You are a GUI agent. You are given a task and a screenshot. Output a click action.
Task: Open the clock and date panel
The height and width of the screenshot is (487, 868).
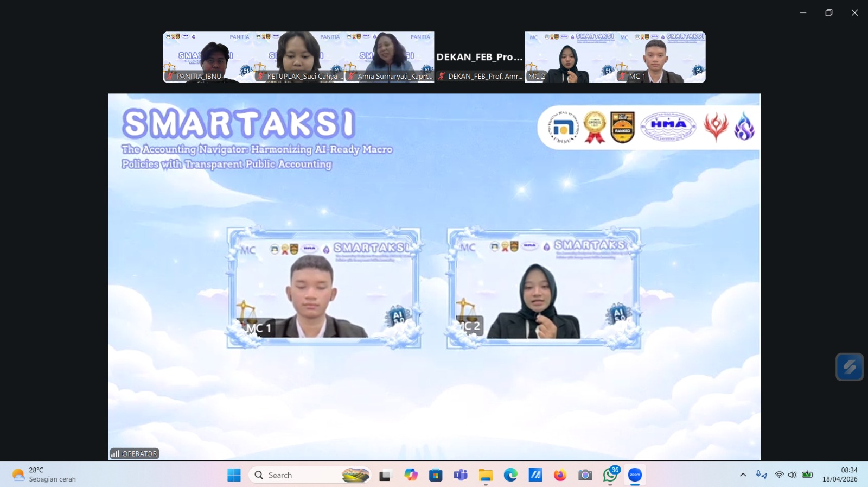[840, 475]
